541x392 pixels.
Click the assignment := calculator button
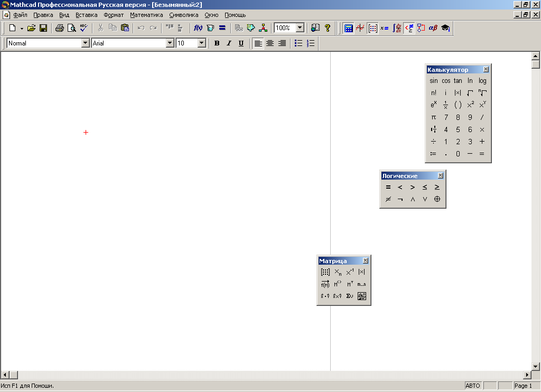[434, 154]
